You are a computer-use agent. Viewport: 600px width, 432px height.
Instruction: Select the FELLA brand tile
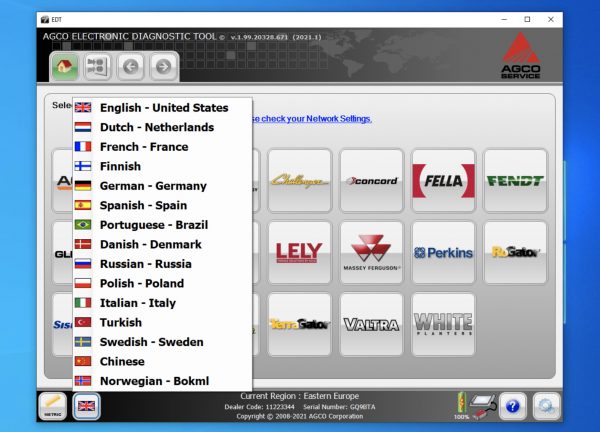(x=443, y=180)
